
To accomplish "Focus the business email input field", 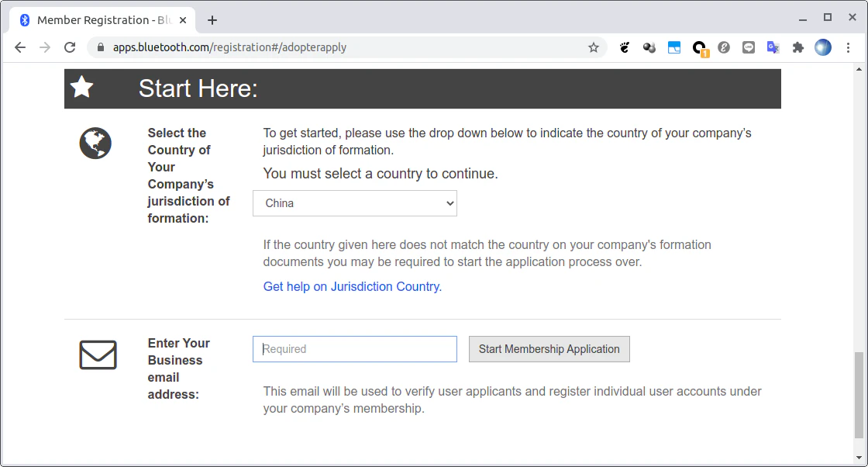I will [x=355, y=349].
